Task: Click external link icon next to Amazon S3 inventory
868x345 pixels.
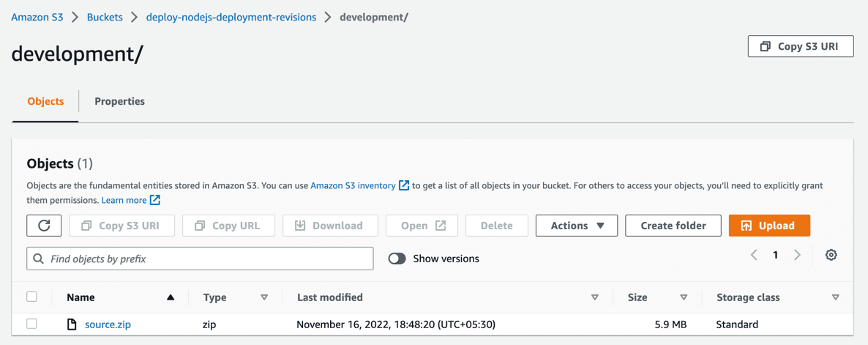Action: point(404,185)
